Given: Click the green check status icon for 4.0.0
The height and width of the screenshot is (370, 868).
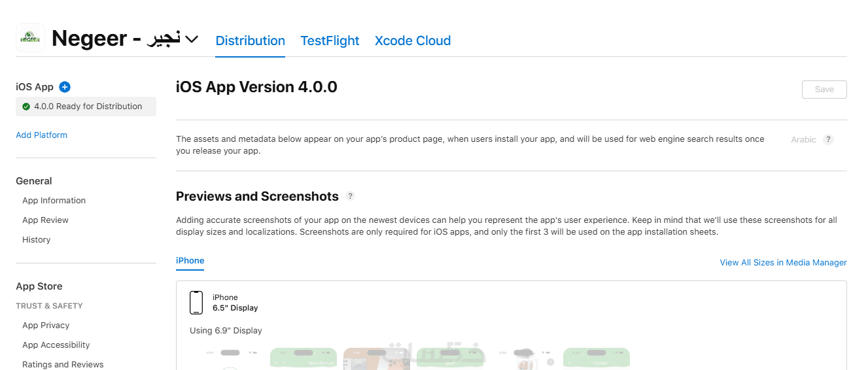Looking at the screenshot, I should (26, 107).
